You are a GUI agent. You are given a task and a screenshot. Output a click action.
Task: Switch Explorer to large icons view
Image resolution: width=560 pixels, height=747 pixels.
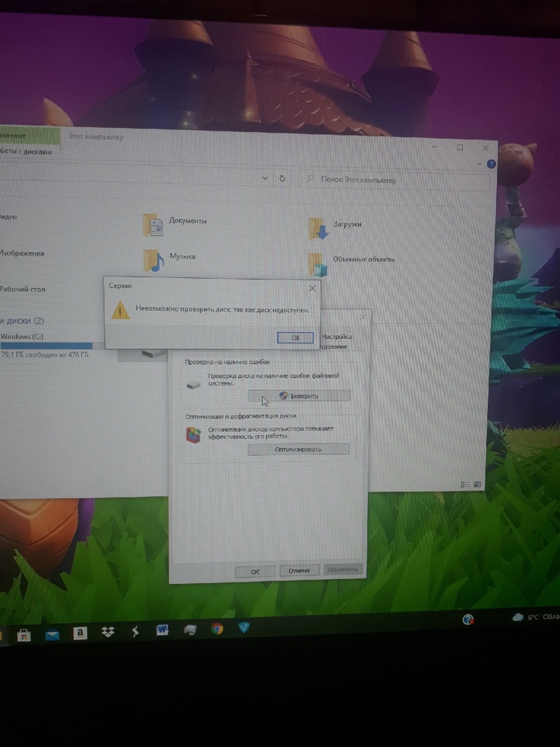point(476,484)
